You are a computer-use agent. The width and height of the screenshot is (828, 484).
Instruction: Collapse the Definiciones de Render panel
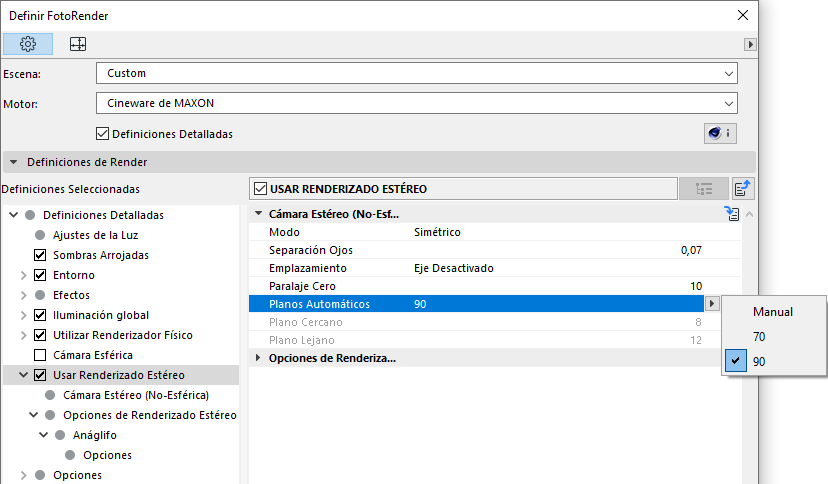[x=14, y=162]
